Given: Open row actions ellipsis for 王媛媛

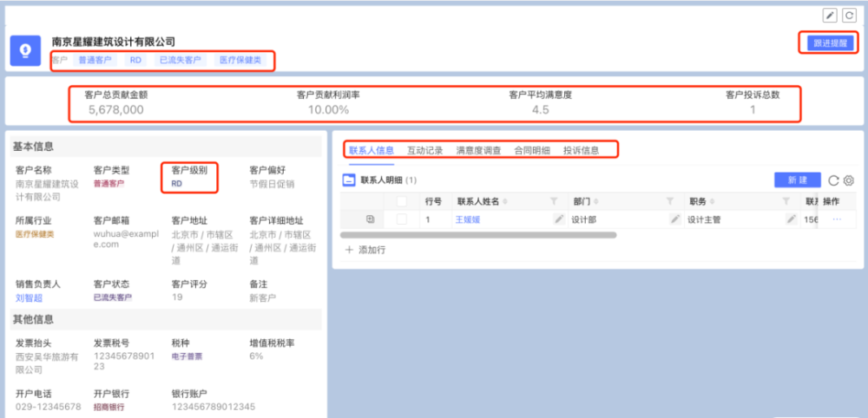Looking at the screenshot, I should click(837, 219).
